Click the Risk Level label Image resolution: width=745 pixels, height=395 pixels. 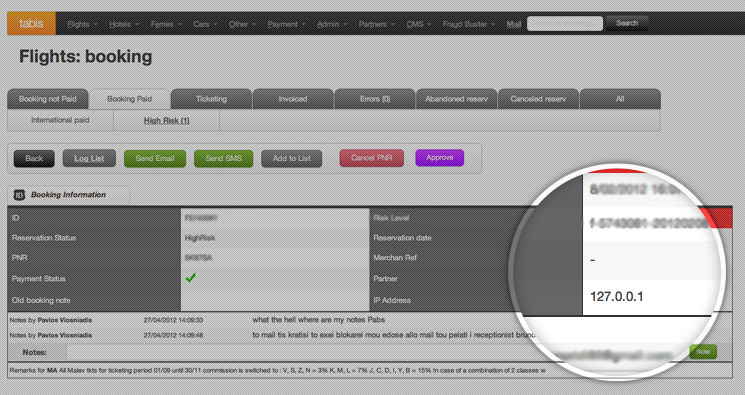(x=391, y=218)
